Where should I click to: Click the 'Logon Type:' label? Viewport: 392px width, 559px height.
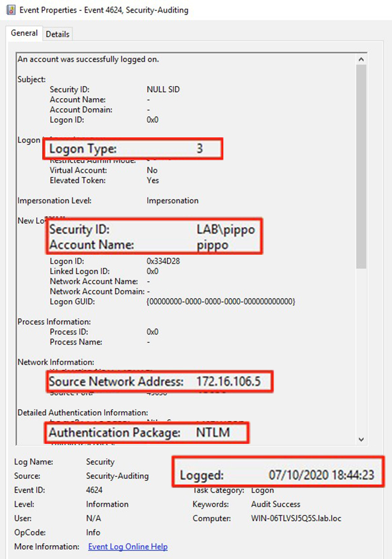coord(82,149)
